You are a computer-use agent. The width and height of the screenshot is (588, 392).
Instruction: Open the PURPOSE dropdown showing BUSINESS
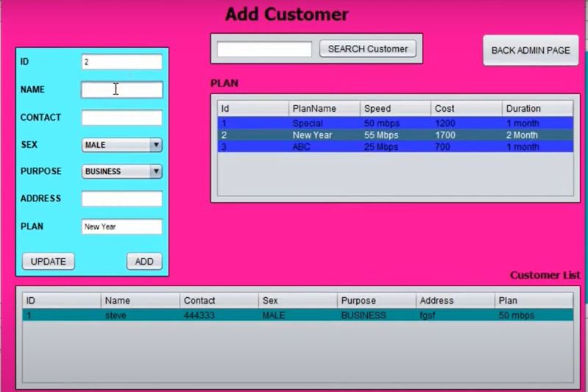122,171
